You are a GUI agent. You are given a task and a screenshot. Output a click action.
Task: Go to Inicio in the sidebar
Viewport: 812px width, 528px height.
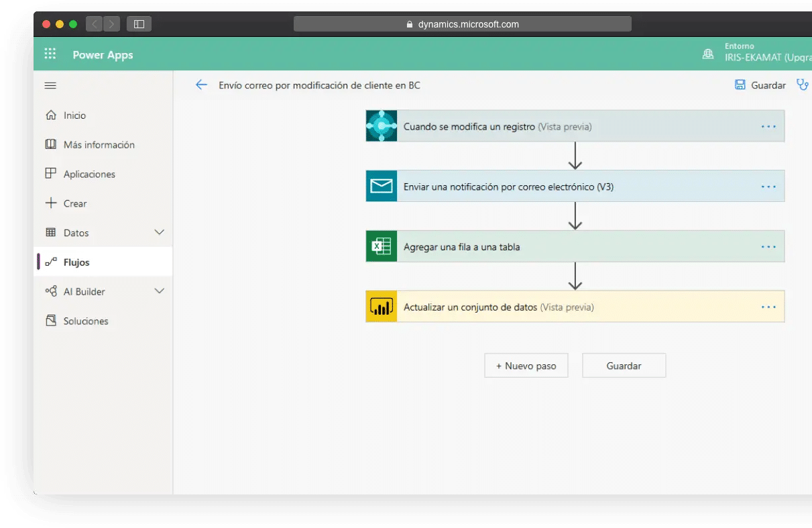click(74, 115)
